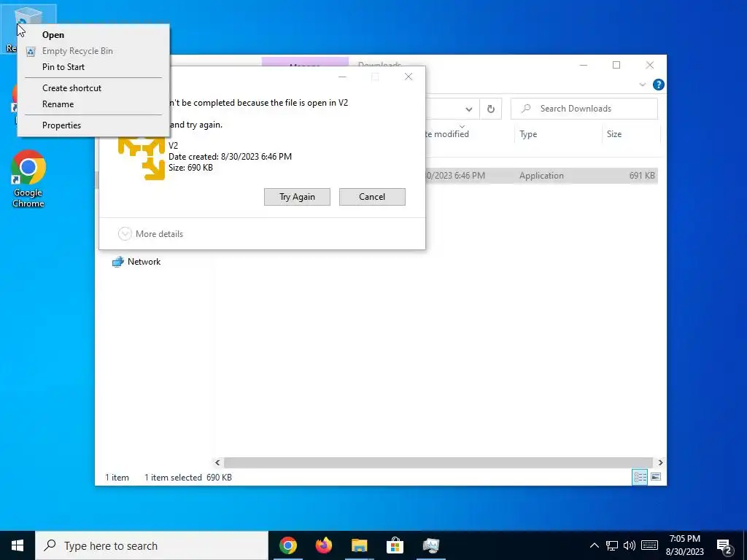
Task: Select Create shortcut in context menu
Action: [x=93, y=88]
